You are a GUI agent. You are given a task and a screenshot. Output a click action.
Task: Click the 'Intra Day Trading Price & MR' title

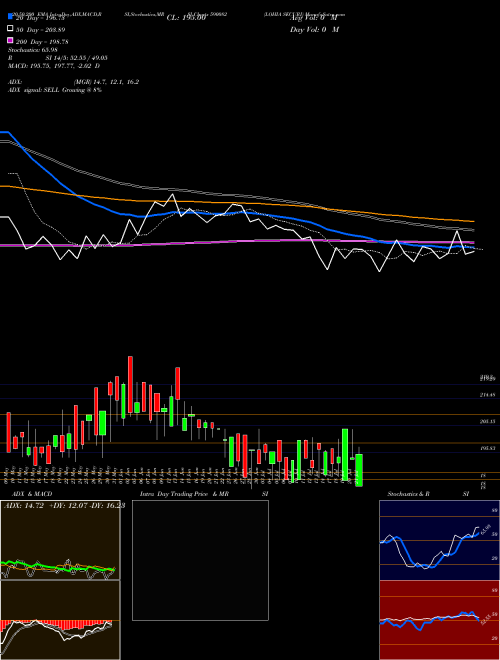click(x=184, y=494)
